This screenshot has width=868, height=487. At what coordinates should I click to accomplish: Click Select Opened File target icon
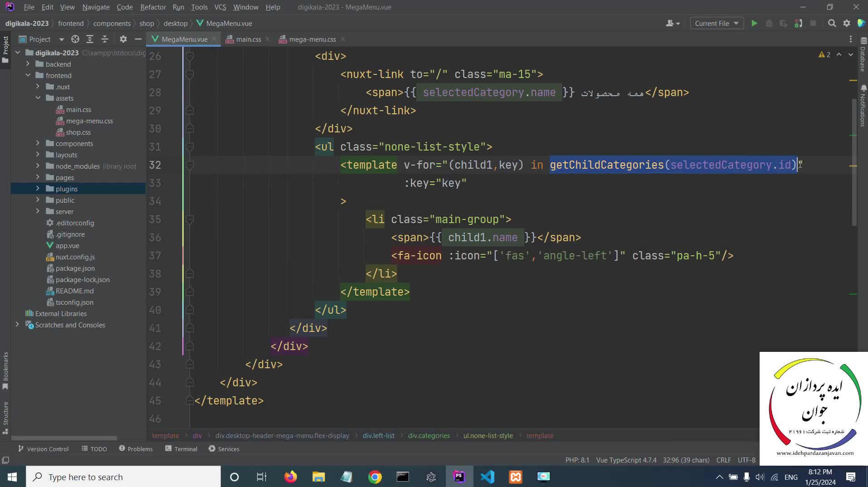click(75, 39)
